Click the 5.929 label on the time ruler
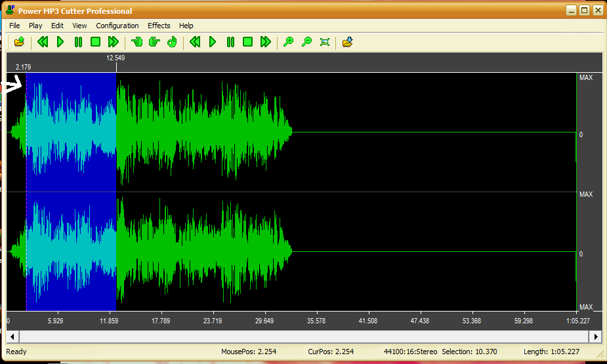The height and width of the screenshot is (364, 607). [x=55, y=321]
